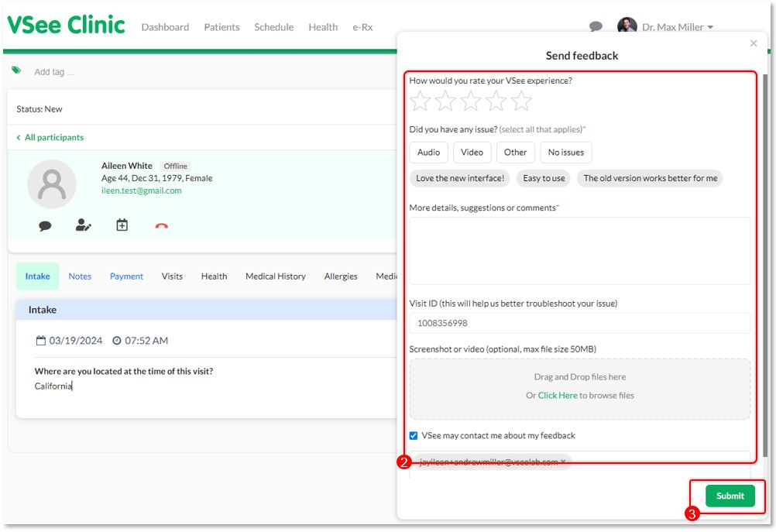Switch to the Medical History tab
The width and height of the screenshot is (776, 532).
pyautogui.click(x=276, y=276)
